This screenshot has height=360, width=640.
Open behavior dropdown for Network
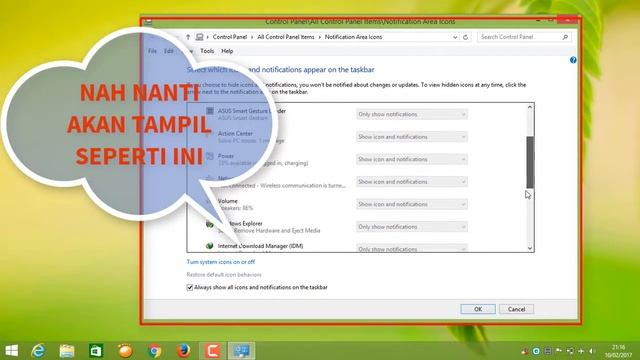411,182
